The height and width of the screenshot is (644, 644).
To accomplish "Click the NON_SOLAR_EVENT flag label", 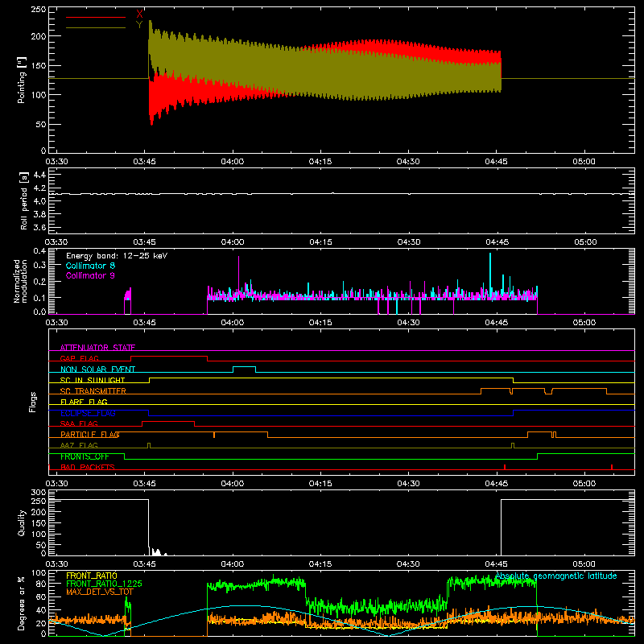I will [x=97, y=369].
